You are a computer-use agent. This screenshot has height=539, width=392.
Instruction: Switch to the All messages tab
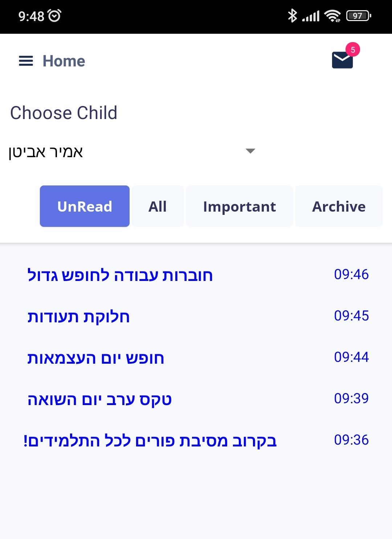click(158, 206)
